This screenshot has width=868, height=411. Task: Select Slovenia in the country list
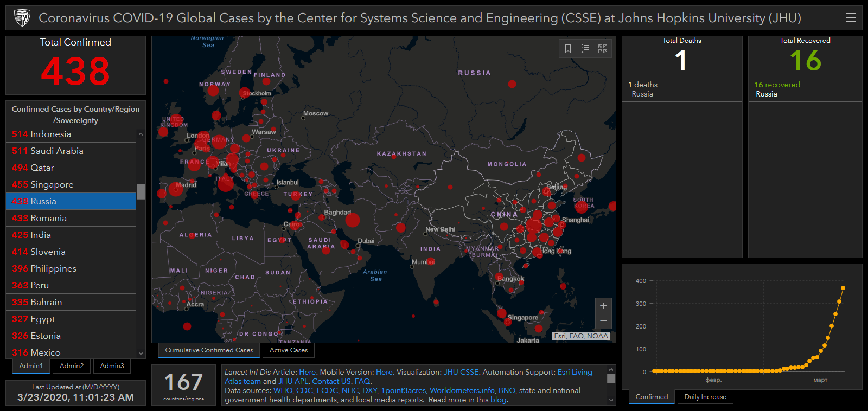click(x=71, y=252)
